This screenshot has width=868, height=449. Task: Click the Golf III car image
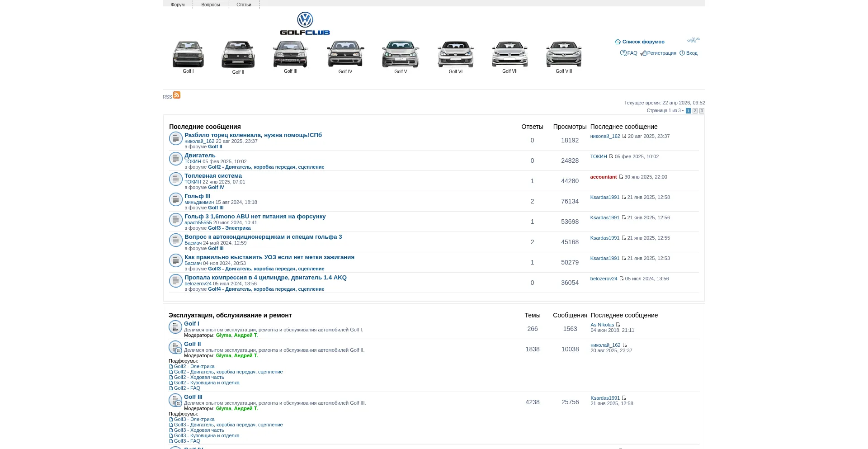[x=291, y=54]
